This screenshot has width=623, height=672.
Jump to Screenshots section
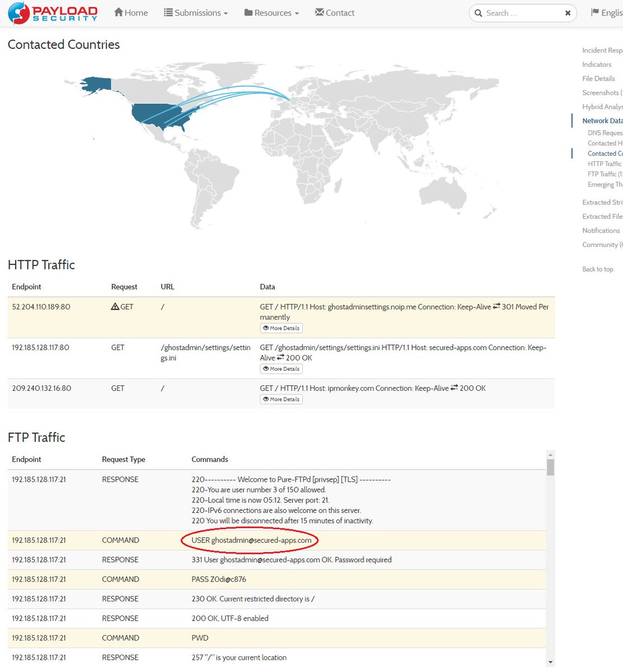tap(602, 92)
